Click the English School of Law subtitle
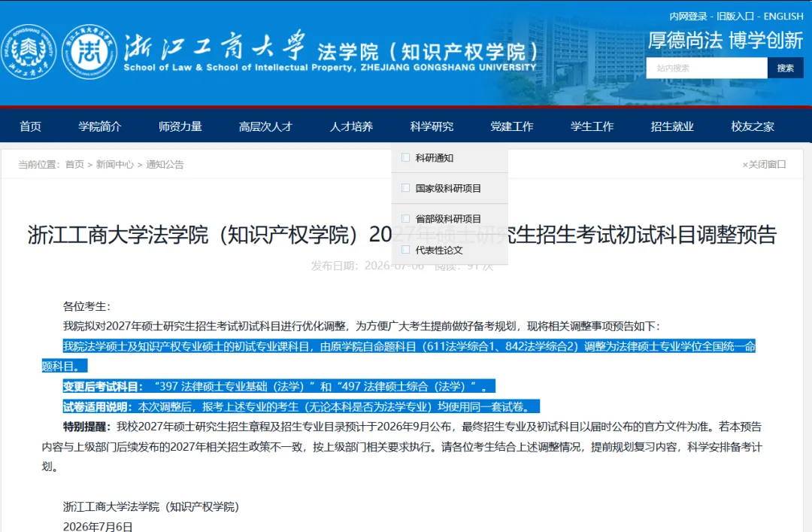Viewport: 812px width, 532px height. click(x=330, y=68)
